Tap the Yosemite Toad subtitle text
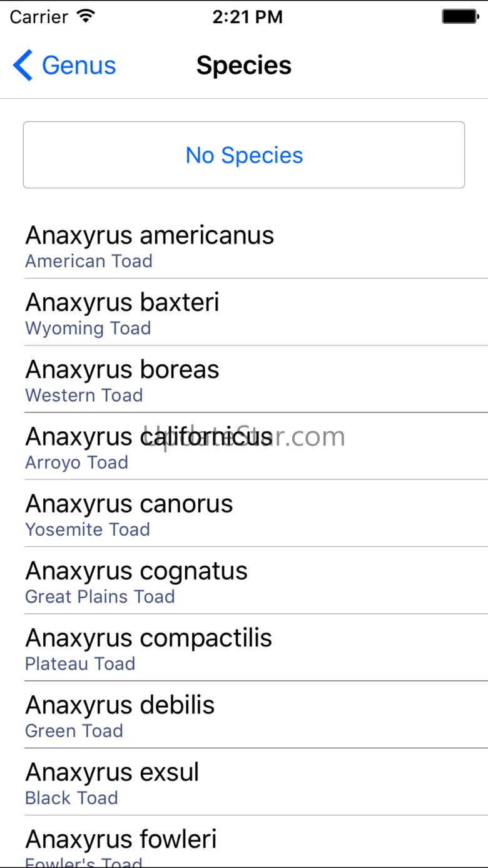 click(88, 529)
